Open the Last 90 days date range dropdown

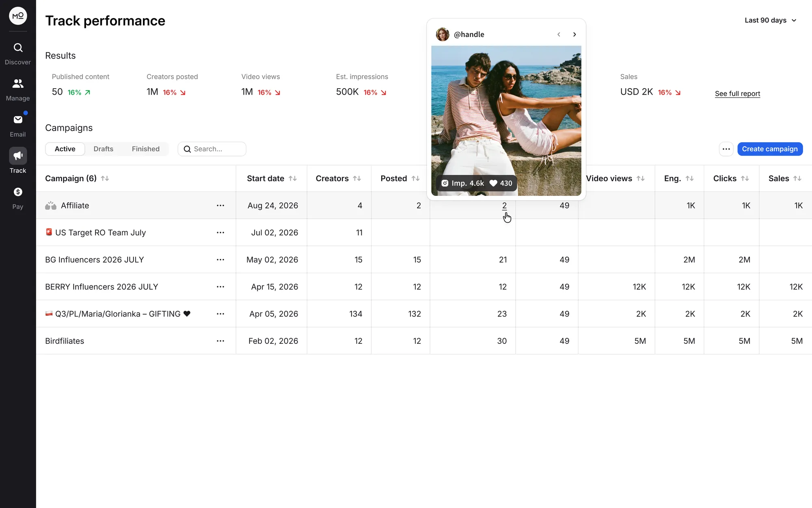(x=771, y=20)
